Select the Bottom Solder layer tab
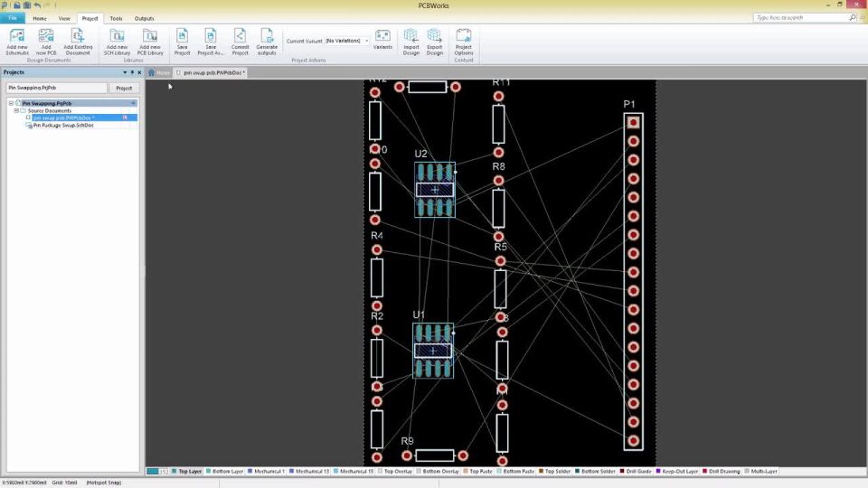Image resolution: width=868 pixels, height=488 pixels. [x=595, y=472]
